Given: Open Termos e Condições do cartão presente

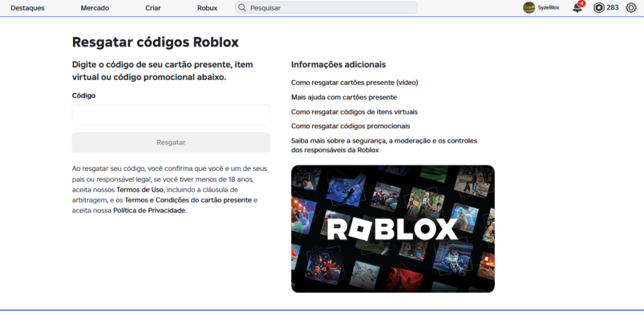Looking at the screenshot, I should (x=188, y=200).
